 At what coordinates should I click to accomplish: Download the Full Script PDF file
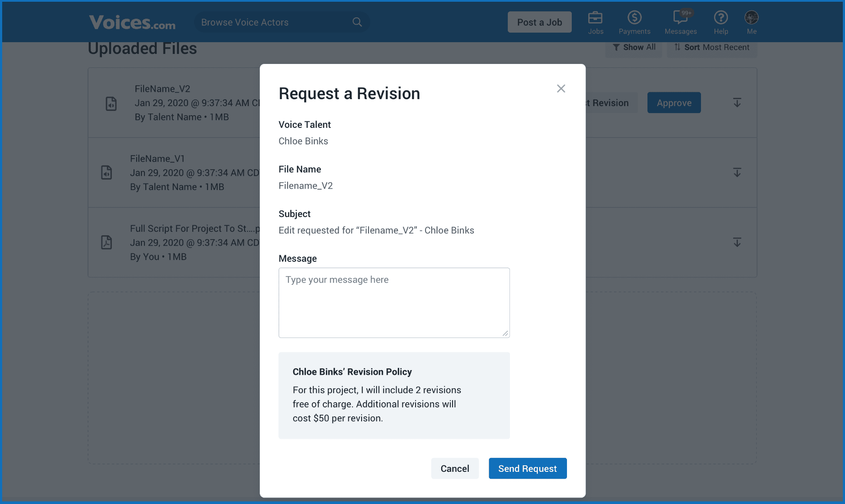(x=737, y=242)
